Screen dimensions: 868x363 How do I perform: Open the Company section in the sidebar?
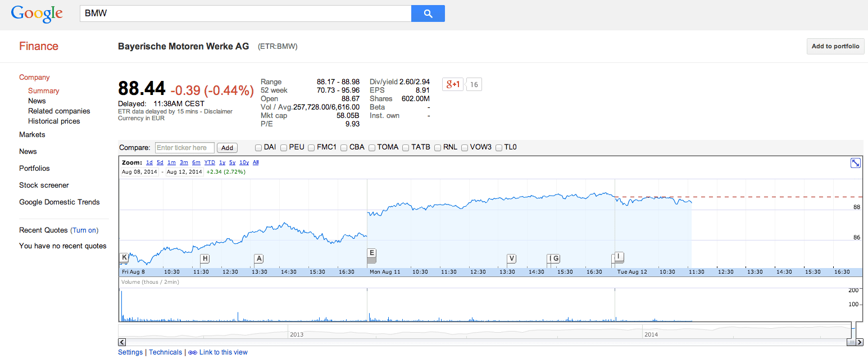click(x=34, y=78)
